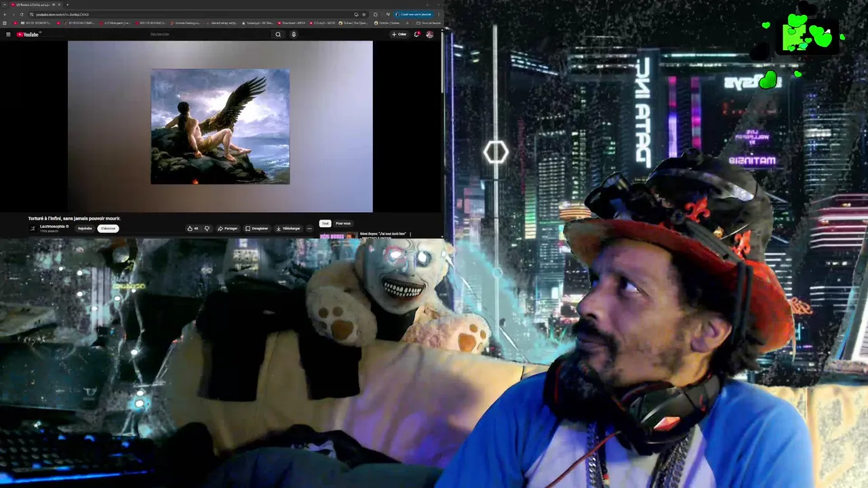Select the Tout filter chip
The height and width of the screenshot is (488, 868).
tap(325, 223)
